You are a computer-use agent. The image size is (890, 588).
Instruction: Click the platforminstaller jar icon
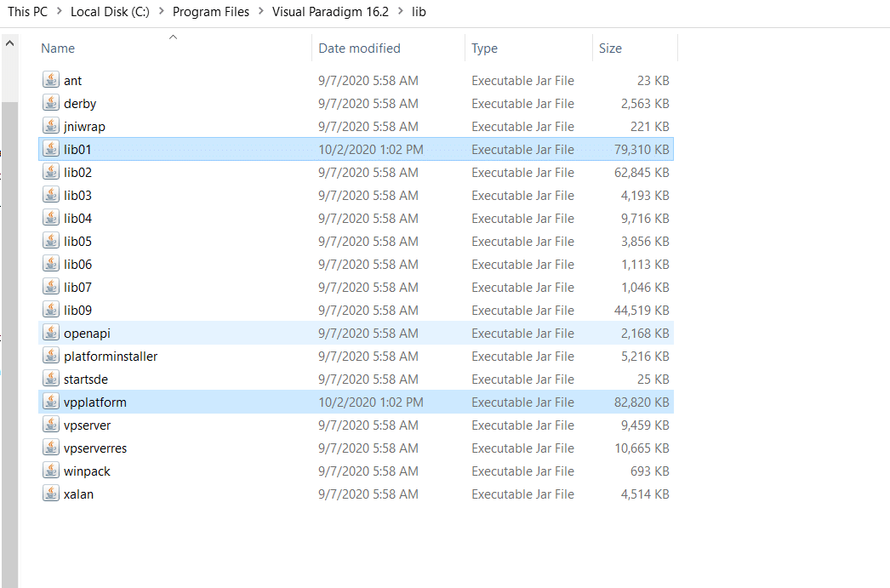[51, 356]
